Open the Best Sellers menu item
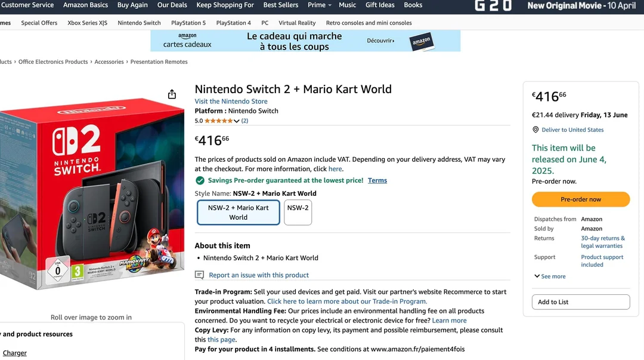644x360 pixels. [x=280, y=5]
